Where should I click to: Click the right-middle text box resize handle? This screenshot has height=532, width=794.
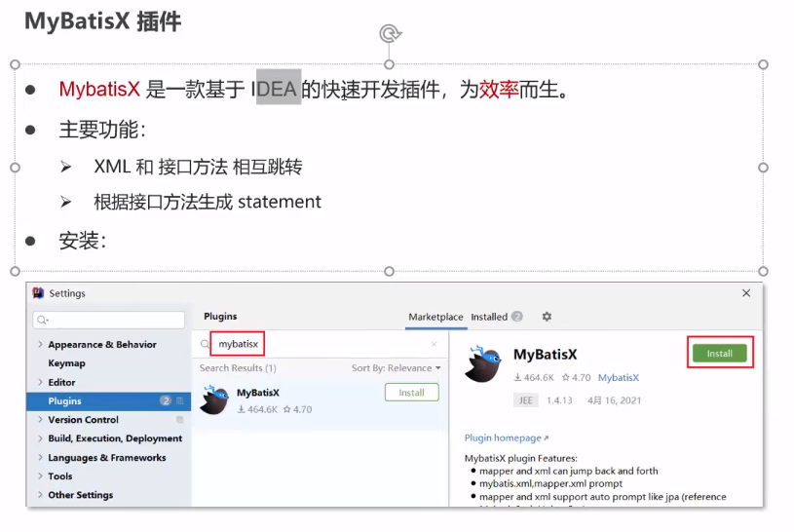pyautogui.click(x=763, y=168)
